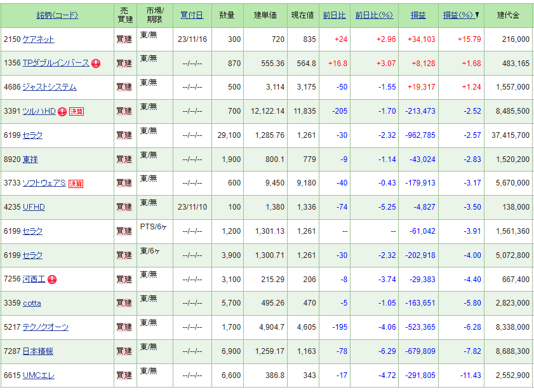Select current price 564.8
Viewport: 534px width, 392px height.
click(x=306, y=64)
